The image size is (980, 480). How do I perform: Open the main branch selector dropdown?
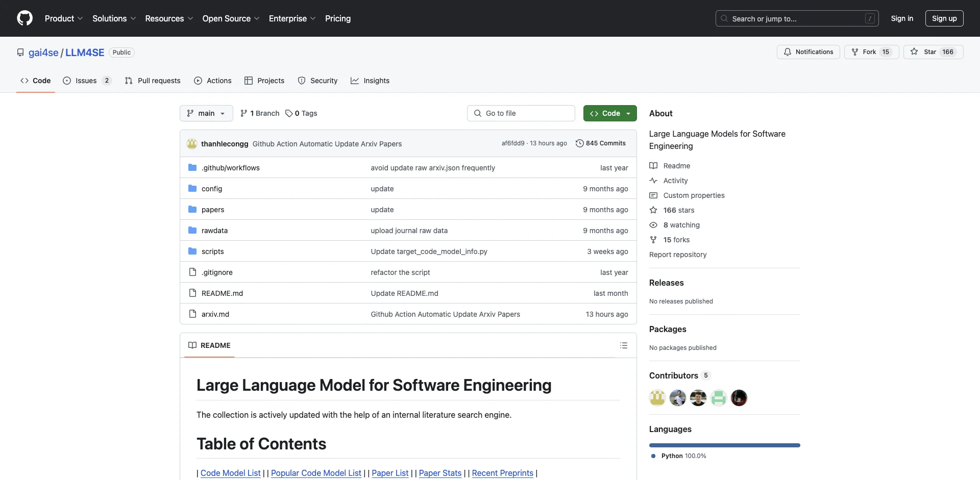click(206, 113)
